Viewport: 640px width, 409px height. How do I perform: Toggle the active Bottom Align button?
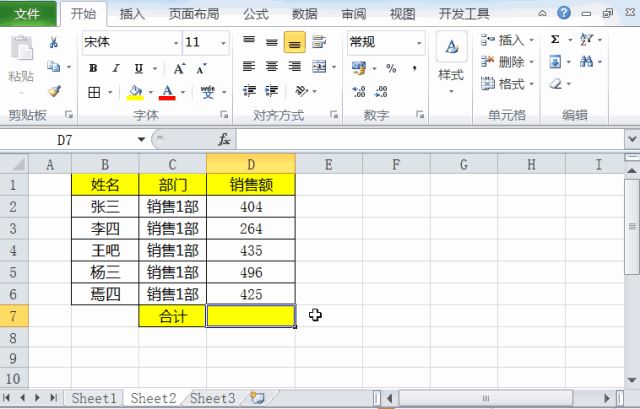[294, 42]
